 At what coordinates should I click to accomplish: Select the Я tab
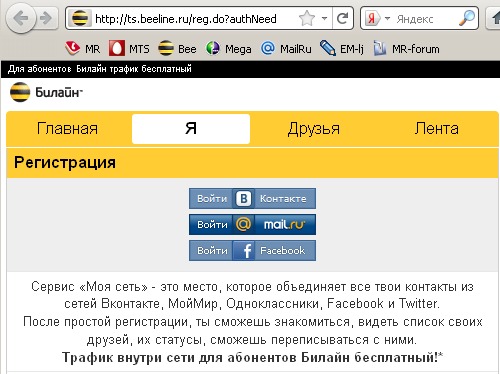coord(191,129)
